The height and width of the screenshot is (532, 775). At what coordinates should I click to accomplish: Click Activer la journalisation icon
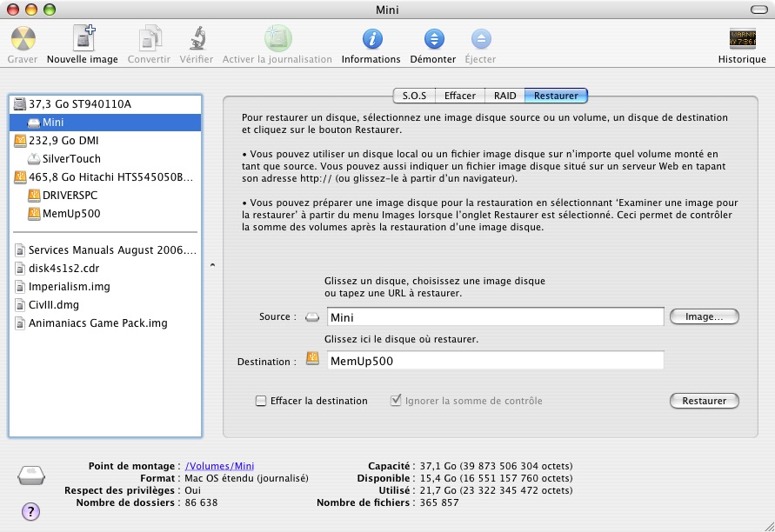click(277, 38)
